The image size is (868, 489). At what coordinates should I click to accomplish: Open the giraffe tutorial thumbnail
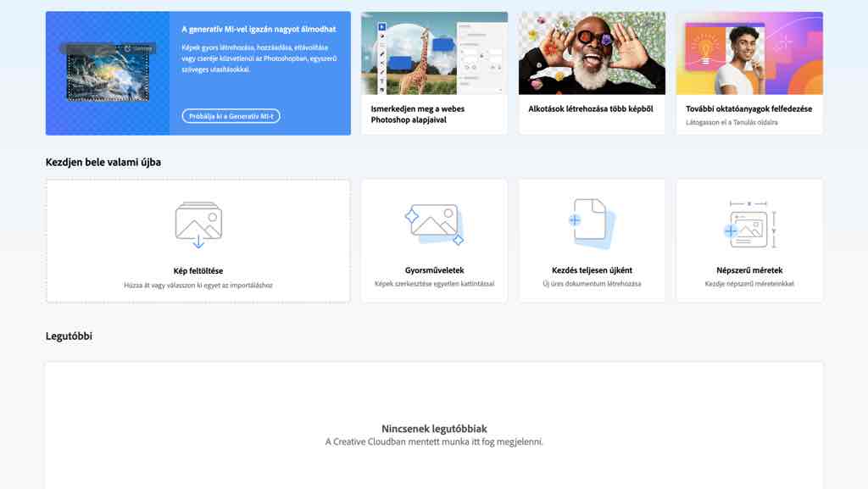(x=435, y=53)
